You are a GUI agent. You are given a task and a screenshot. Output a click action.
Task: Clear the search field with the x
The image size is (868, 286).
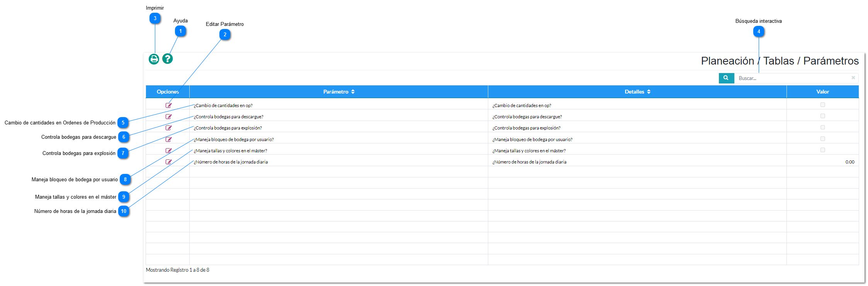(853, 78)
